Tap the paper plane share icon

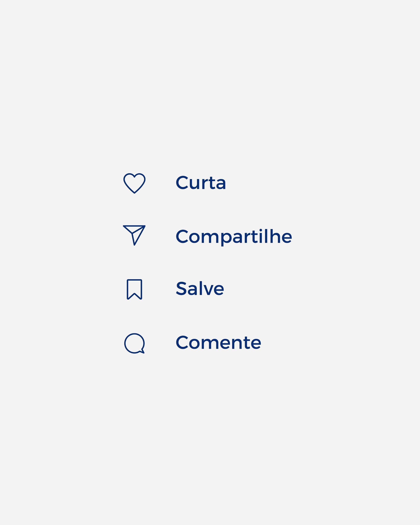click(135, 234)
